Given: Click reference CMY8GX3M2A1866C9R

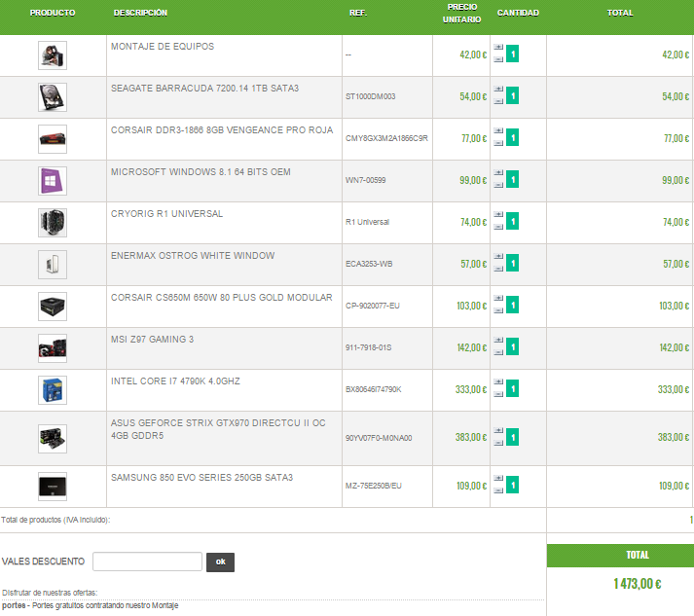Looking at the screenshot, I should [386, 138].
